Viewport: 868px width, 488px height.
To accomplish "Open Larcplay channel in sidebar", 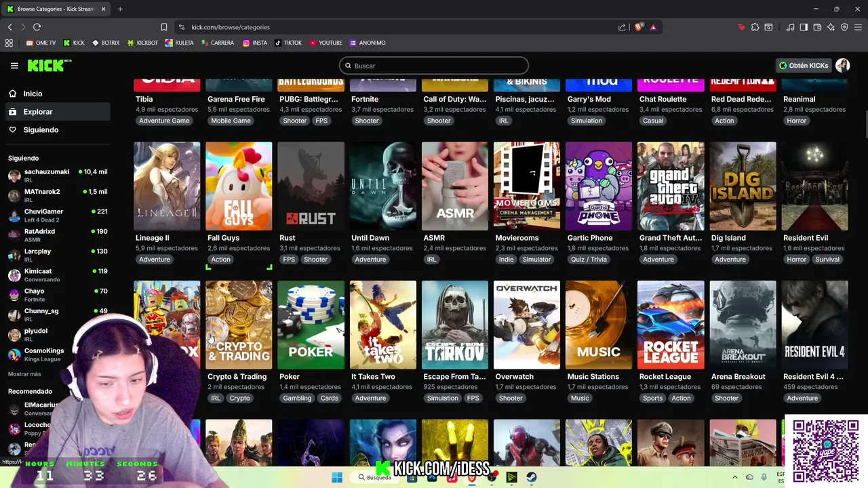I will [x=58, y=255].
